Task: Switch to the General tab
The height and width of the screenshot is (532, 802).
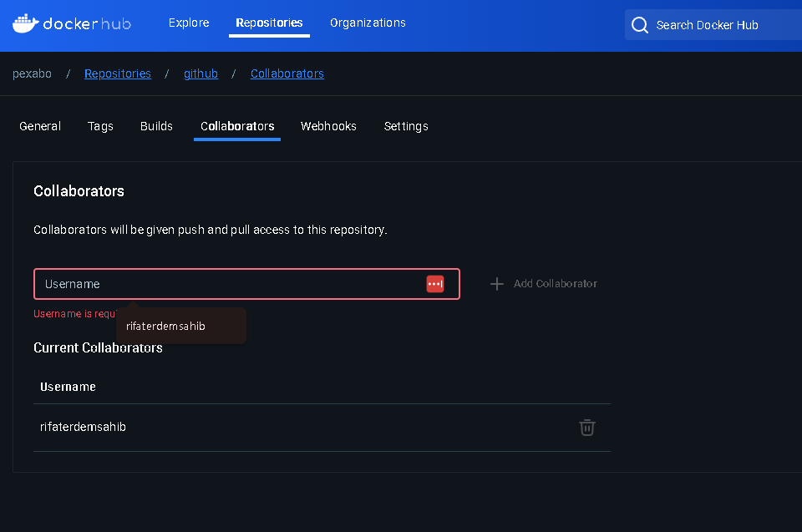Action: click(x=40, y=126)
